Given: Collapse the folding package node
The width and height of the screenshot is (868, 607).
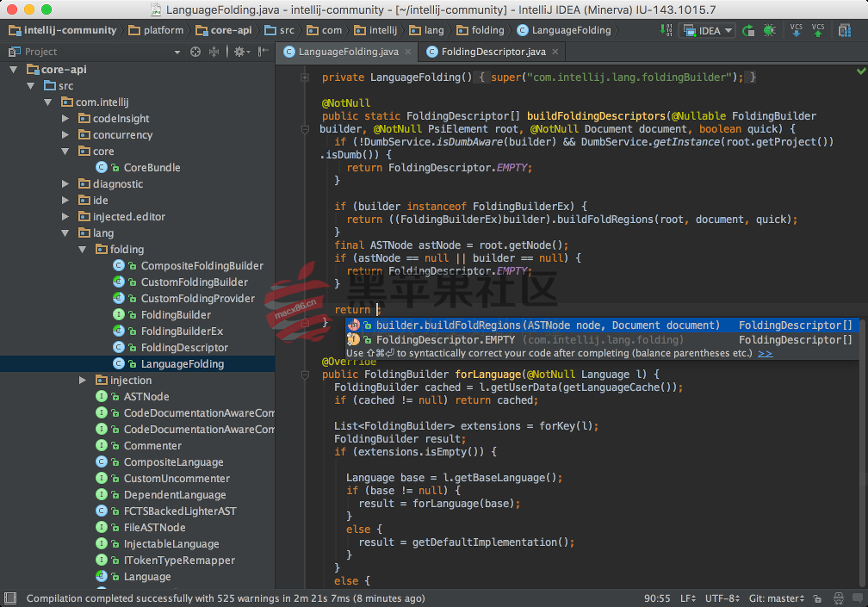Looking at the screenshot, I should pos(83,249).
